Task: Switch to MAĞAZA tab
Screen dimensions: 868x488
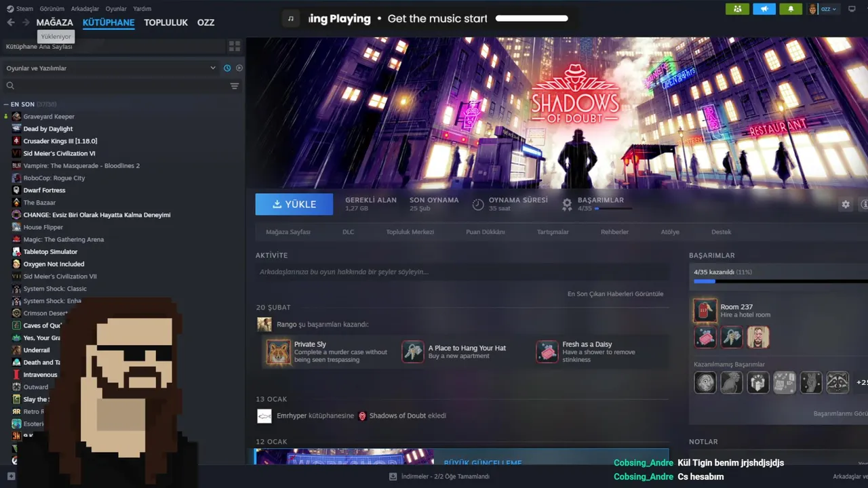Action: coord(54,22)
